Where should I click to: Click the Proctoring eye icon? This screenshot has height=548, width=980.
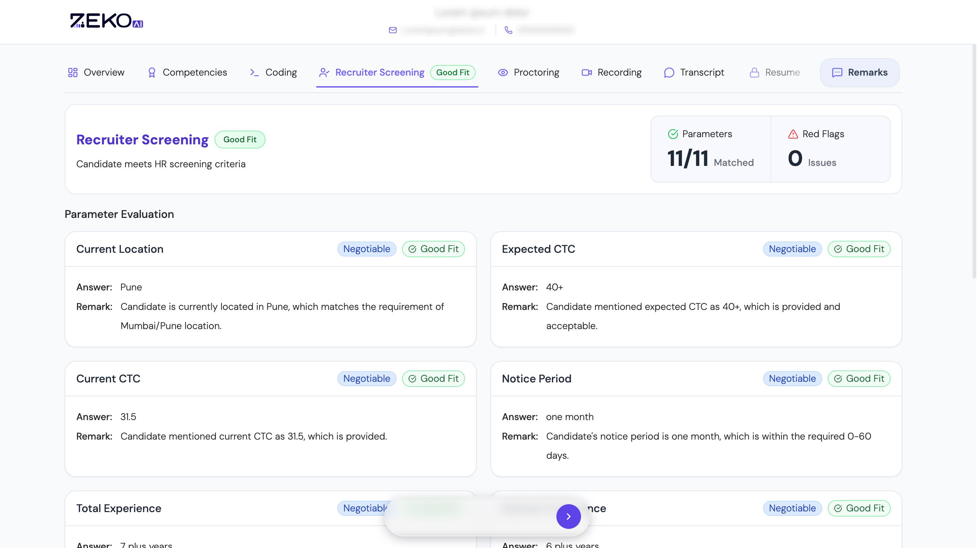pyautogui.click(x=503, y=72)
